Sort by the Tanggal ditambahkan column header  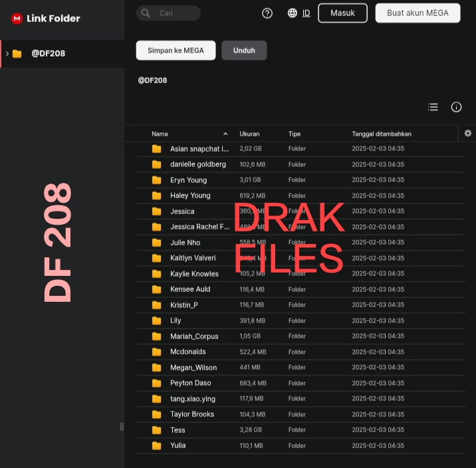382,134
